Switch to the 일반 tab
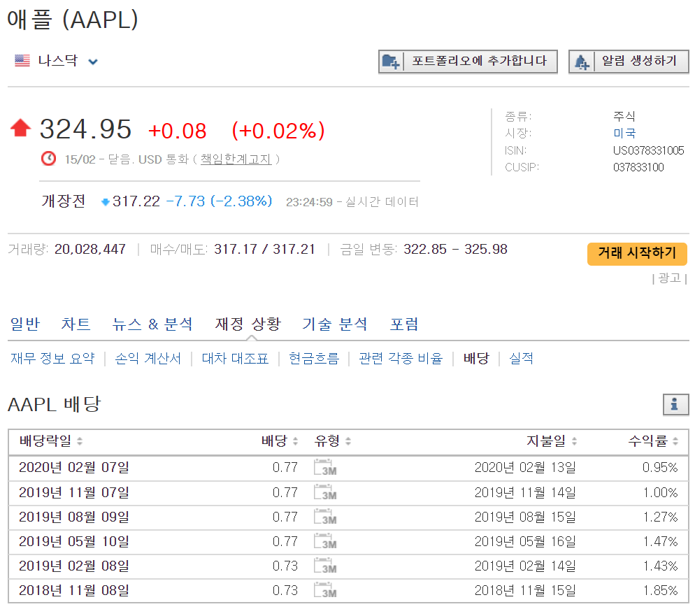Image resolution: width=695 pixels, height=616 pixels. 25,324
